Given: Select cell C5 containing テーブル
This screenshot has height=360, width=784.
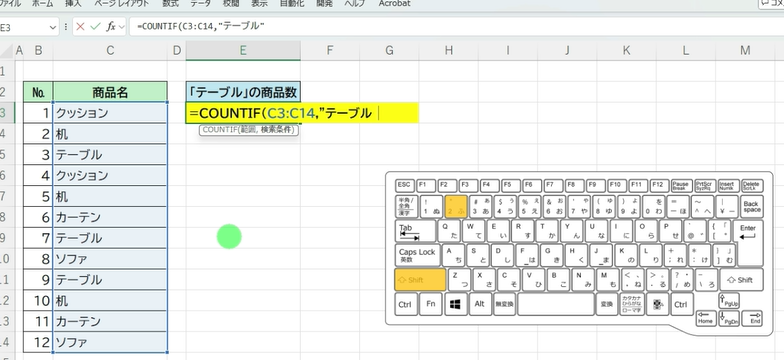Looking at the screenshot, I should 110,154.
